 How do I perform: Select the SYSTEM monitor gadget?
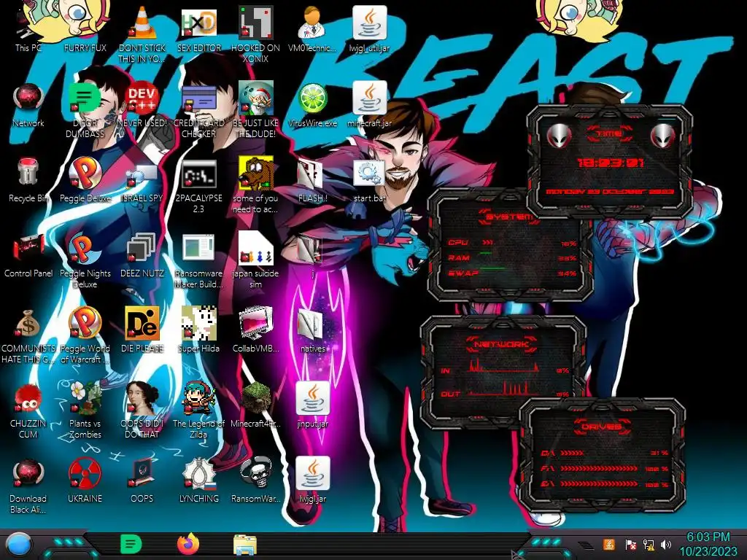[510, 245]
